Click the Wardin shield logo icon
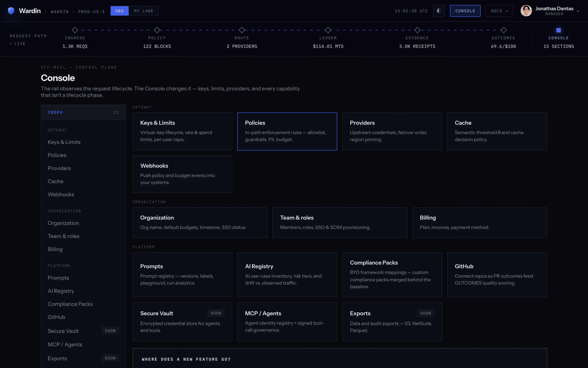 click(x=11, y=11)
